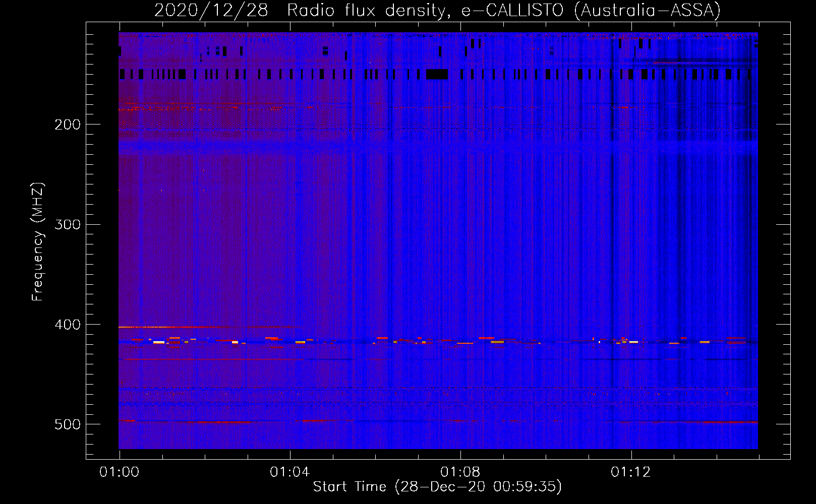Image resolution: width=816 pixels, height=504 pixels.
Task: Click the date '2020/12/28' in the title
Action: [x=211, y=10]
